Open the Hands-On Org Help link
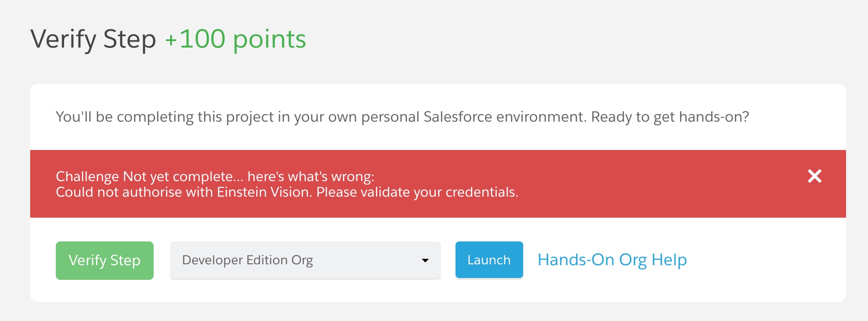 612,260
